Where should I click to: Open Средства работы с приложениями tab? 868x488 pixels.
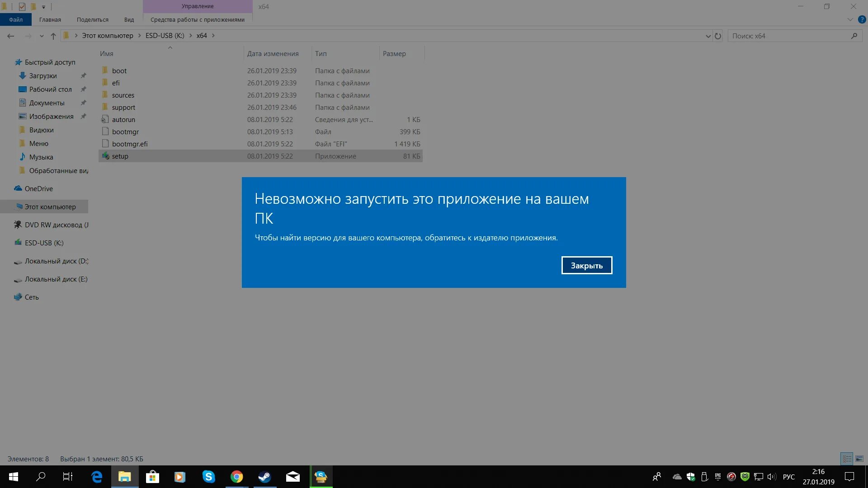[x=197, y=19]
